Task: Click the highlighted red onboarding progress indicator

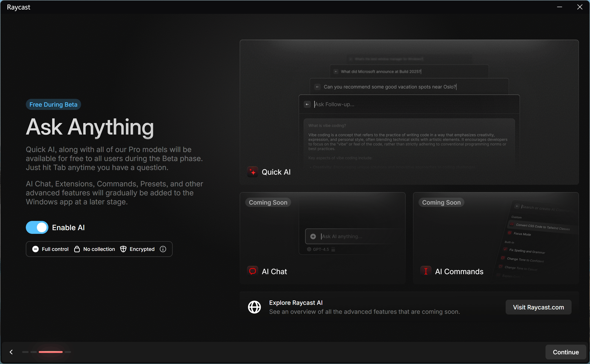Action: 50,352
